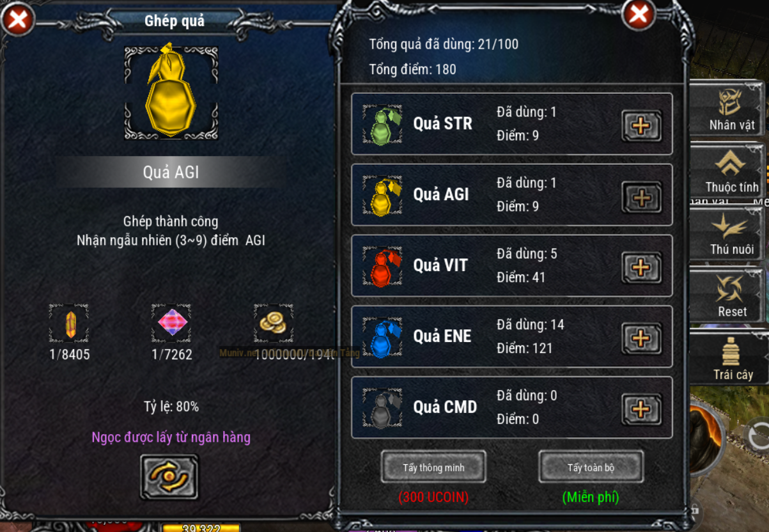
Task: Add a point with Quả STR plus button
Action: pyautogui.click(x=641, y=125)
